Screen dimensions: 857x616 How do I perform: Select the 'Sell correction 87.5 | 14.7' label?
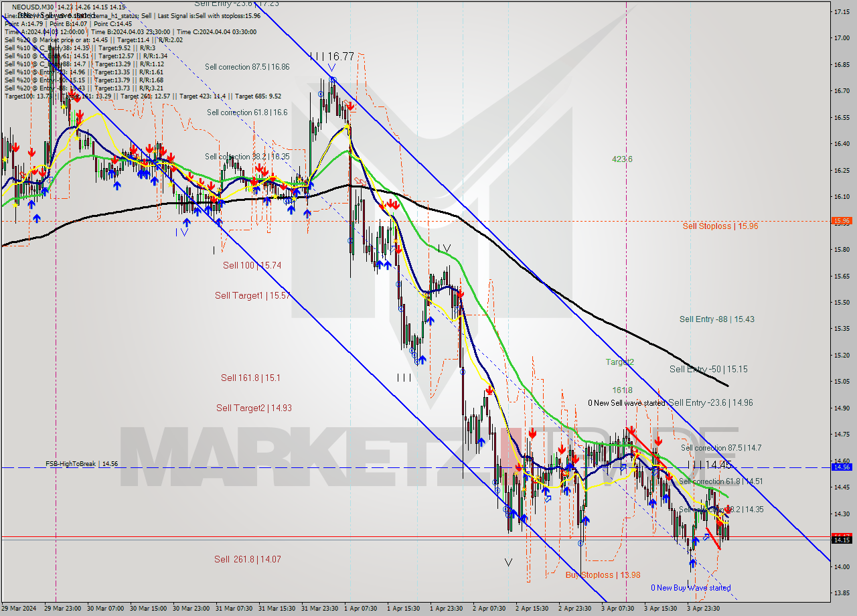721,448
